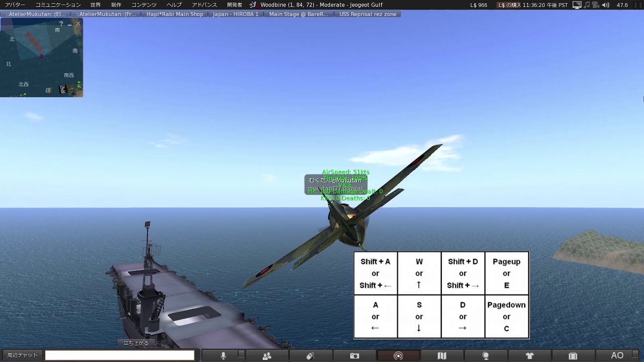Open the inventory suitcase button
This screenshot has width=644, height=362.
point(573,356)
